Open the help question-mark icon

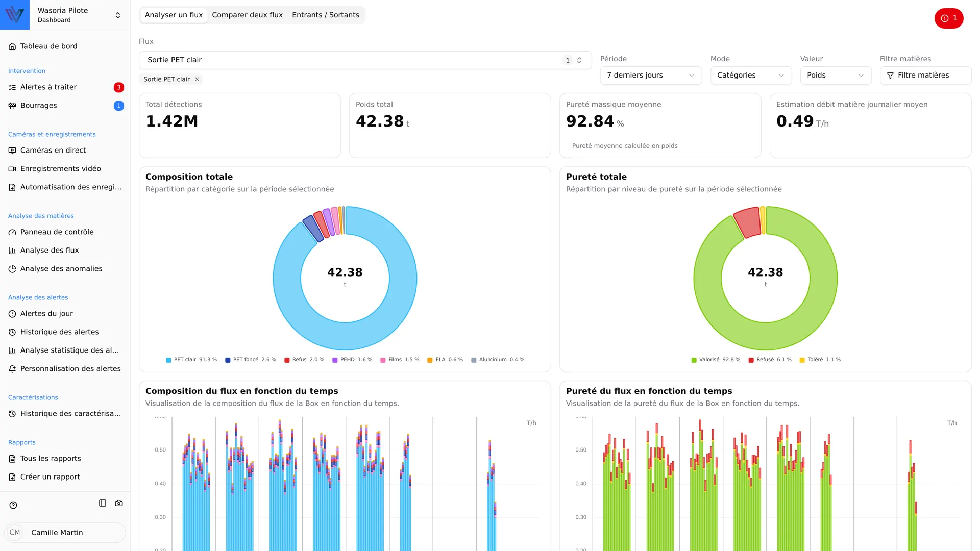tap(13, 505)
